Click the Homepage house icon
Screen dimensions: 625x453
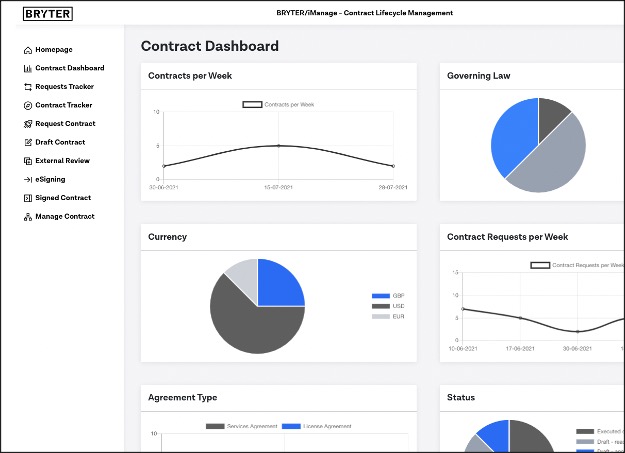point(28,50)
